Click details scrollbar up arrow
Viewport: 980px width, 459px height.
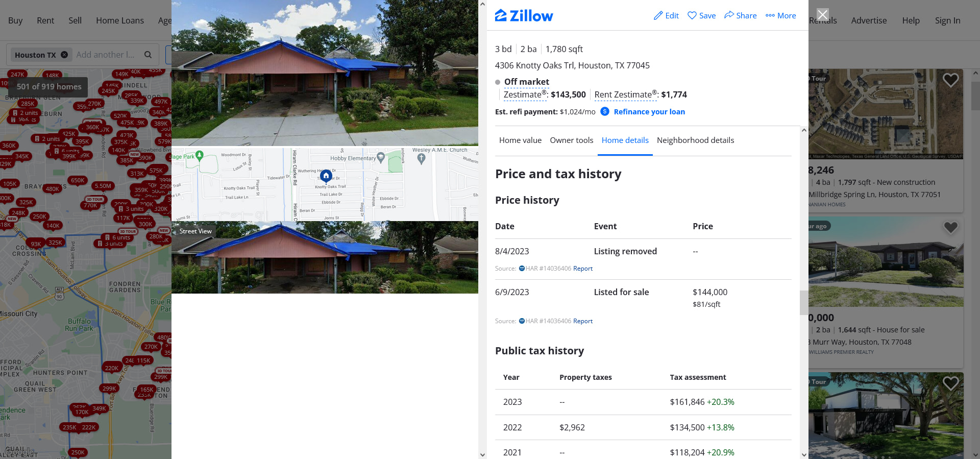point(804,130)
